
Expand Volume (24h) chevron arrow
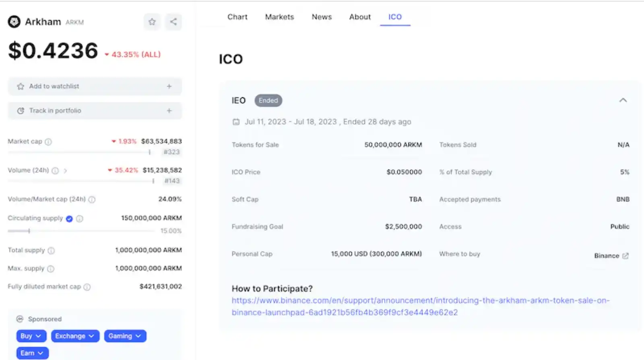click(65, 171)
